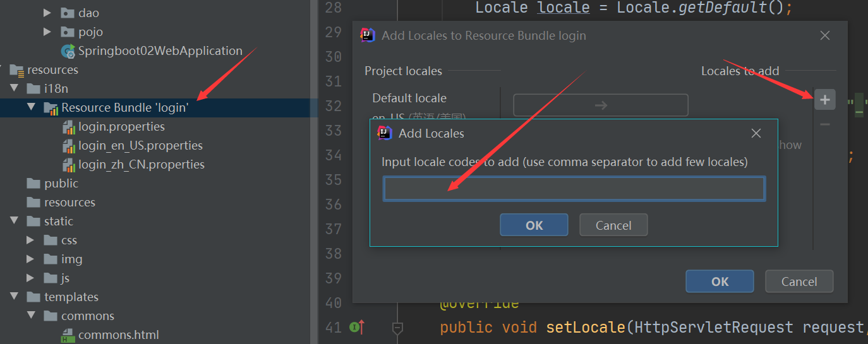Select the Springboot02WebApplication class icon

click(68, 51)
